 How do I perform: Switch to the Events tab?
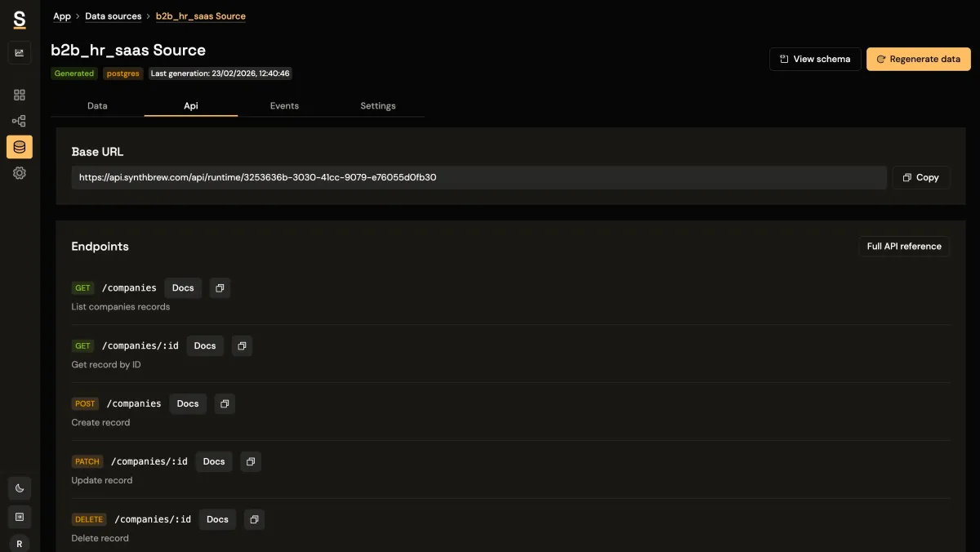[x=284, y=106]
